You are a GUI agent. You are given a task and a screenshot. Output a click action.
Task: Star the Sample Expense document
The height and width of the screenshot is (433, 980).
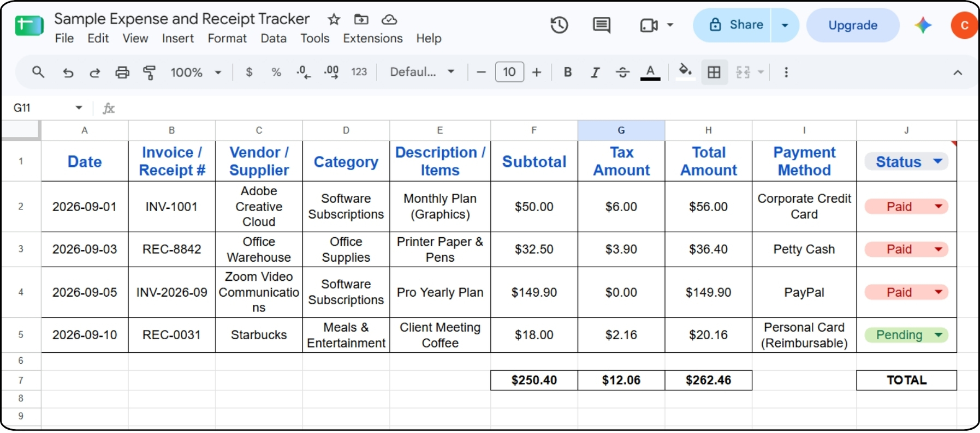[x=334, y=20]
